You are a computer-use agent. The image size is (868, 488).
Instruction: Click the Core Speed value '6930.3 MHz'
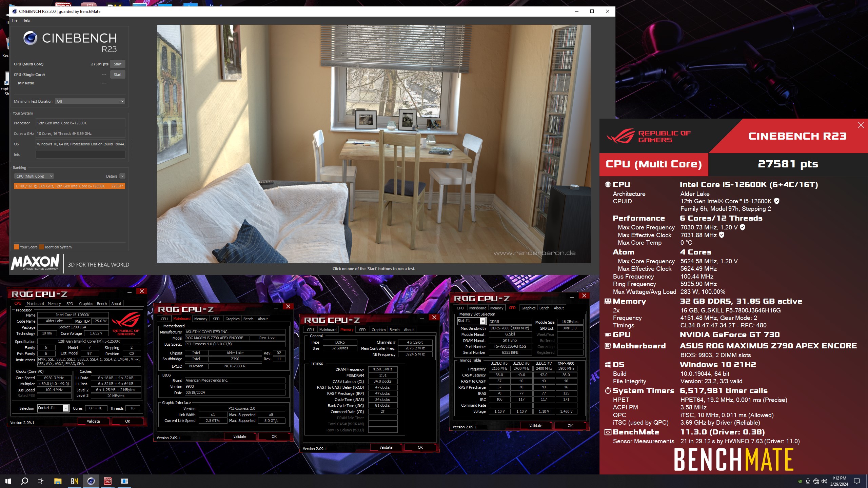click(x=54, y=378)
